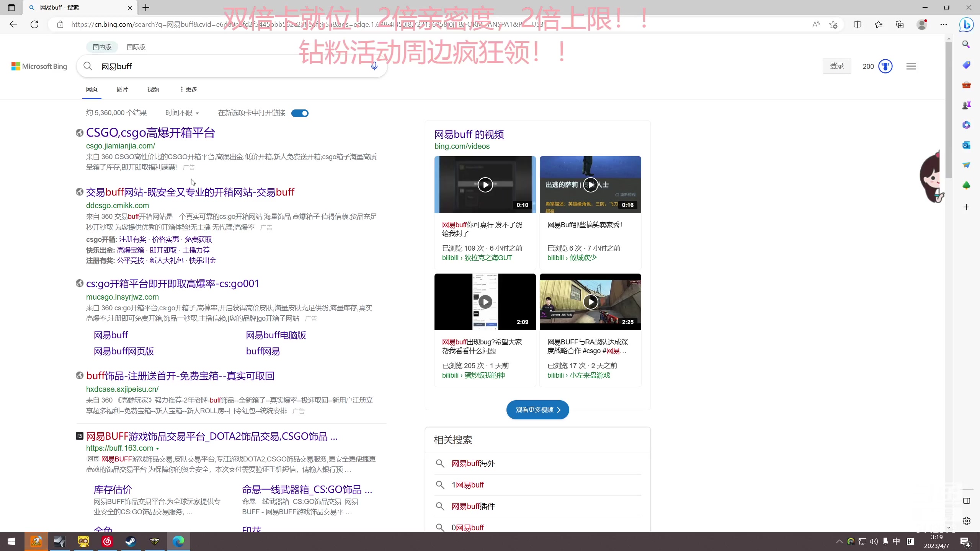980x551 pixels.
Task: Open Games chess icon in the sidebar
Action: (966, 105)
